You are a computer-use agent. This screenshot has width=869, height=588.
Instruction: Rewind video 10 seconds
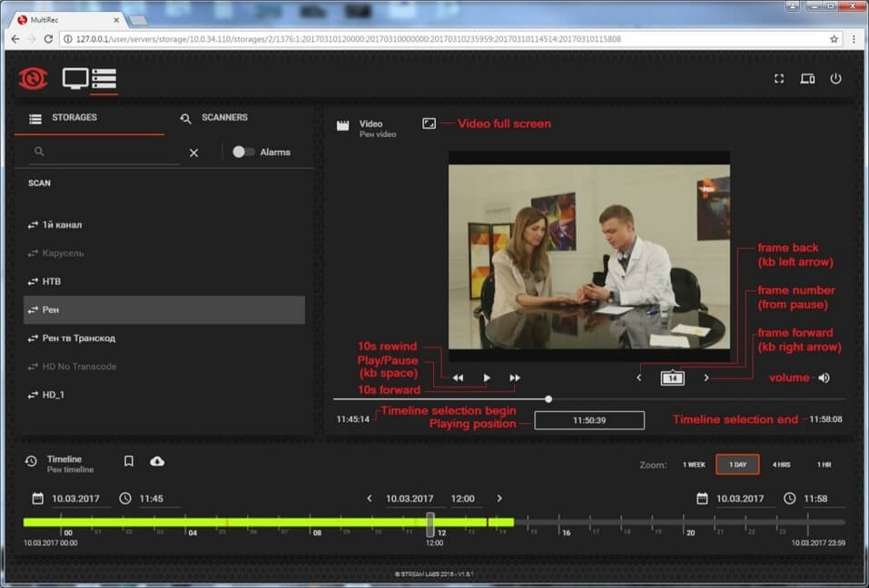pyautogui.click(x=458, y=377)
